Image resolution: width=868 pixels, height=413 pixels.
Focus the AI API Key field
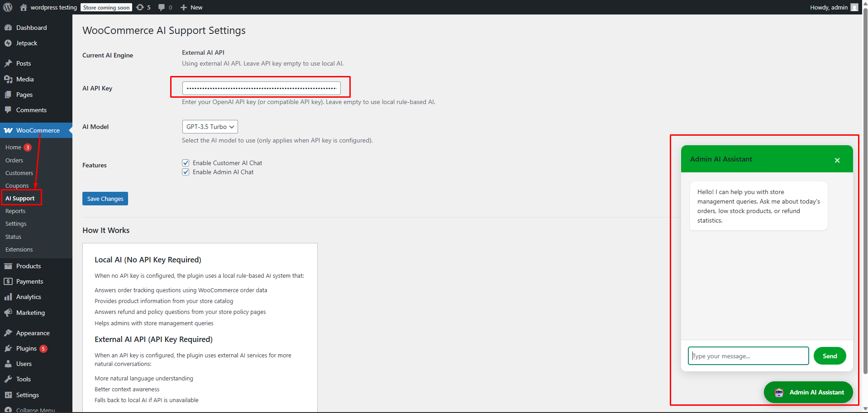click(261, 88)
